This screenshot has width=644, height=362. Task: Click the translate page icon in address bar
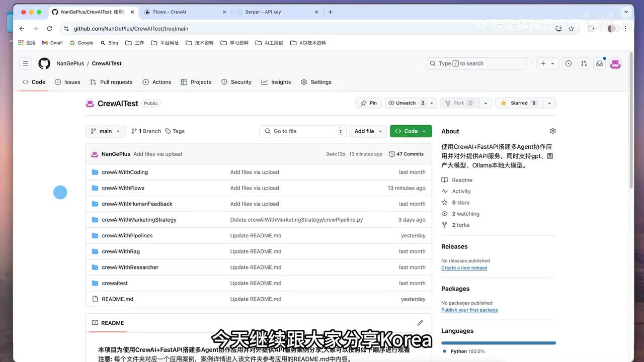click(558, 29)
